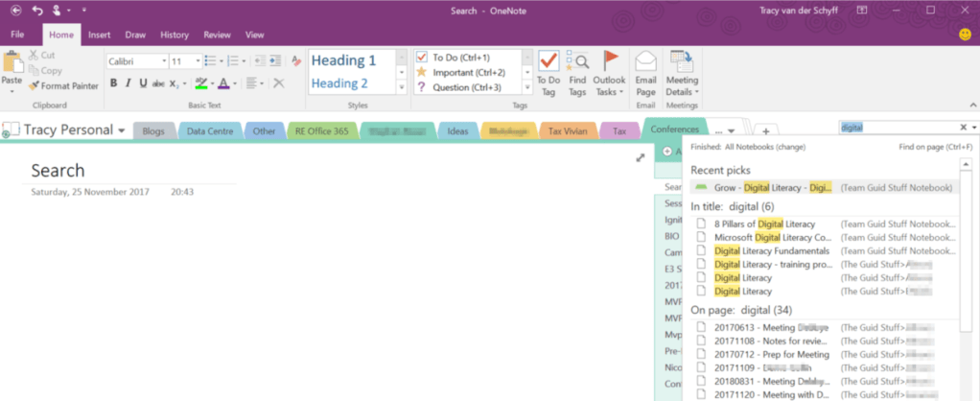Open the Data Centre section tab
The image size is (980, 401).
(x=210, y=131)
